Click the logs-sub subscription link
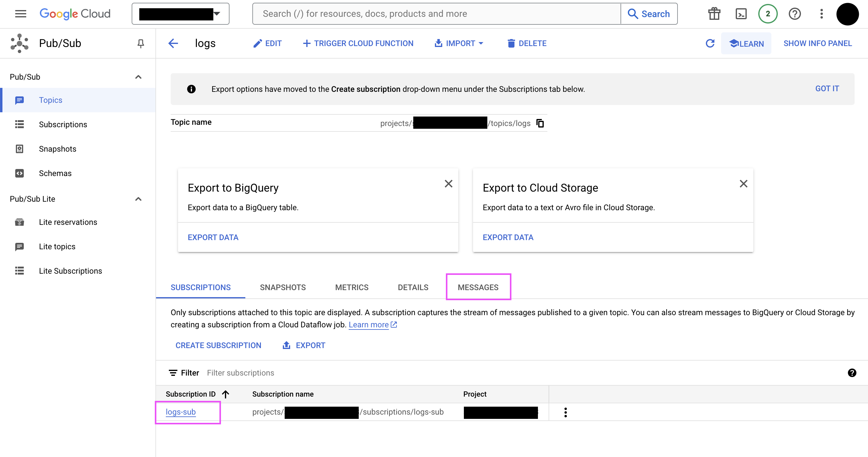The height and width of the screenshot is (457, 868). [181, 412]
